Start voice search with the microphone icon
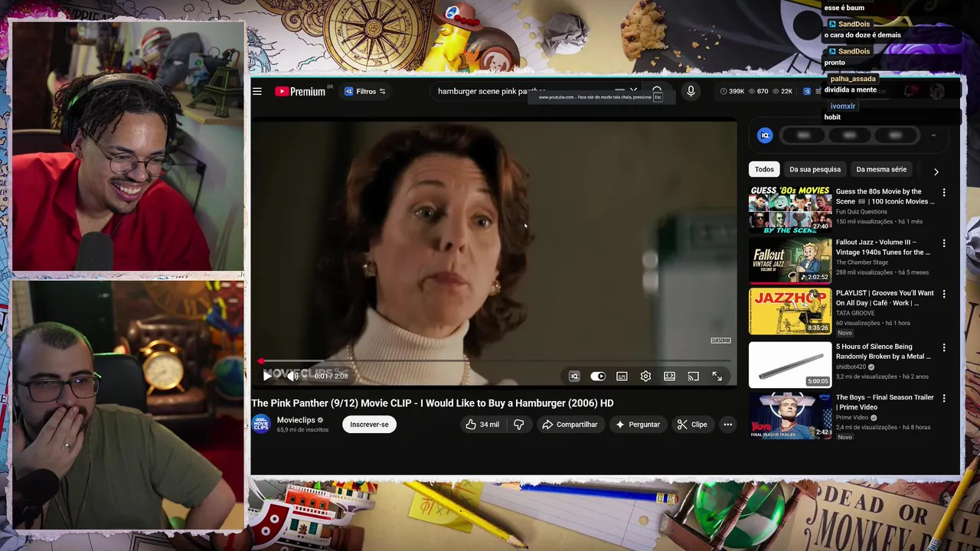This screenshot has height=551, width=980. coord(691,91)
